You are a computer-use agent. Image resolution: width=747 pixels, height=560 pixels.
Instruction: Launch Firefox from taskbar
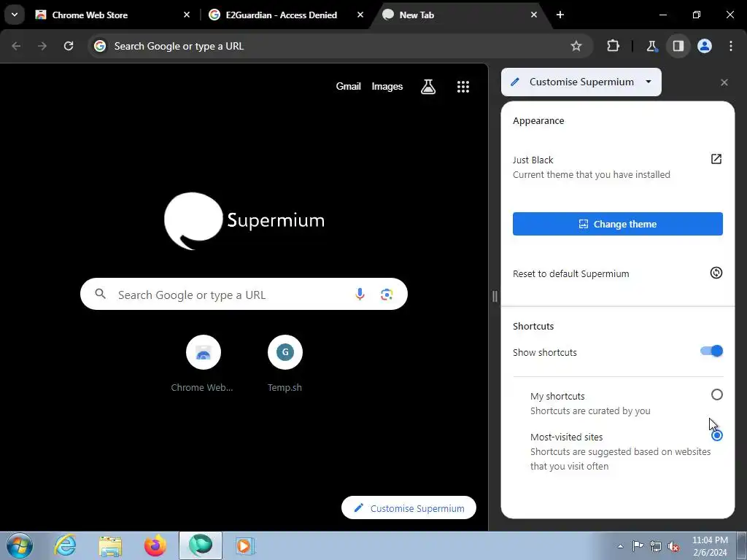tap(155, 545)
